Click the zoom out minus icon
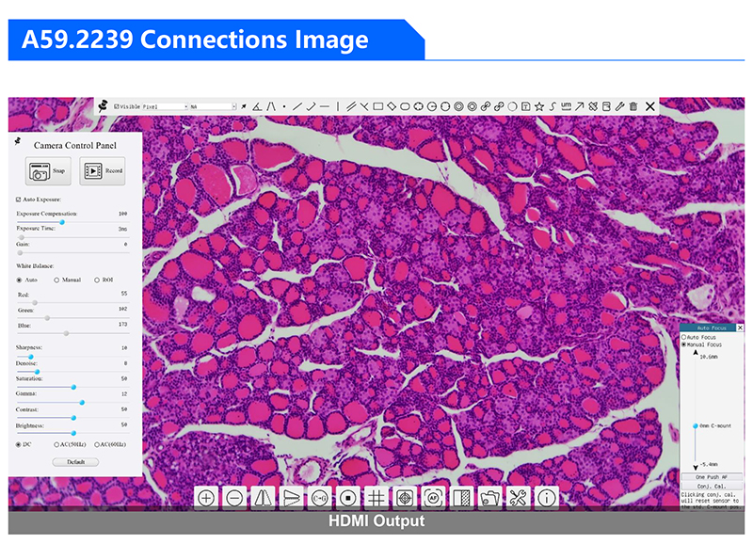 tap(234, 497)
